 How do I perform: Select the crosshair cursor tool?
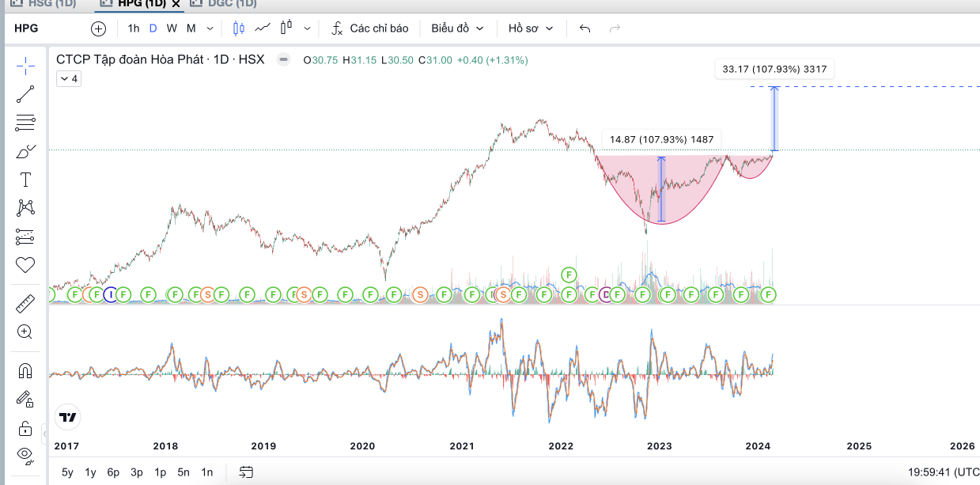[x=25, y=66]
